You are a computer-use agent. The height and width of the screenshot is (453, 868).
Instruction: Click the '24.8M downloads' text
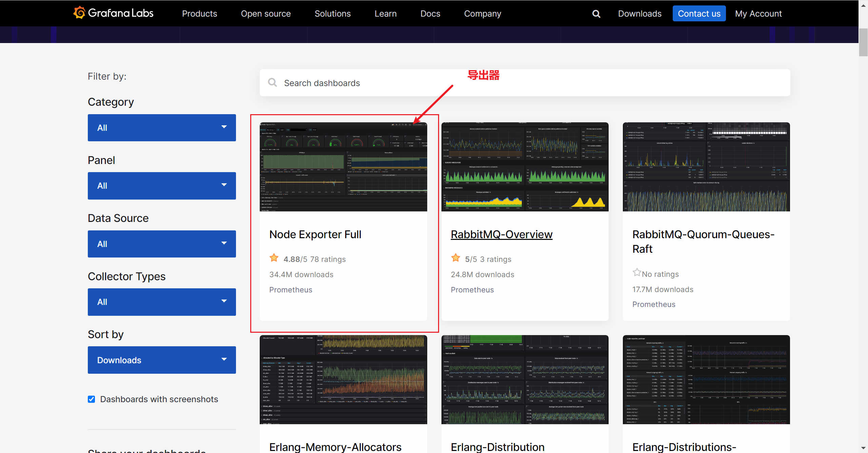(x=482, y=274)
